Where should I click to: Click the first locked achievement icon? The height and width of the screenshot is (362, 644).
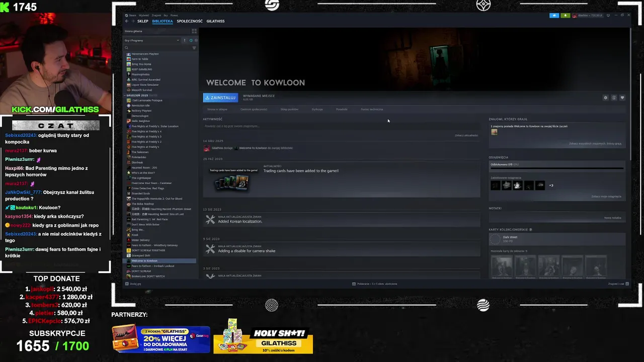(x=496, y=186)
